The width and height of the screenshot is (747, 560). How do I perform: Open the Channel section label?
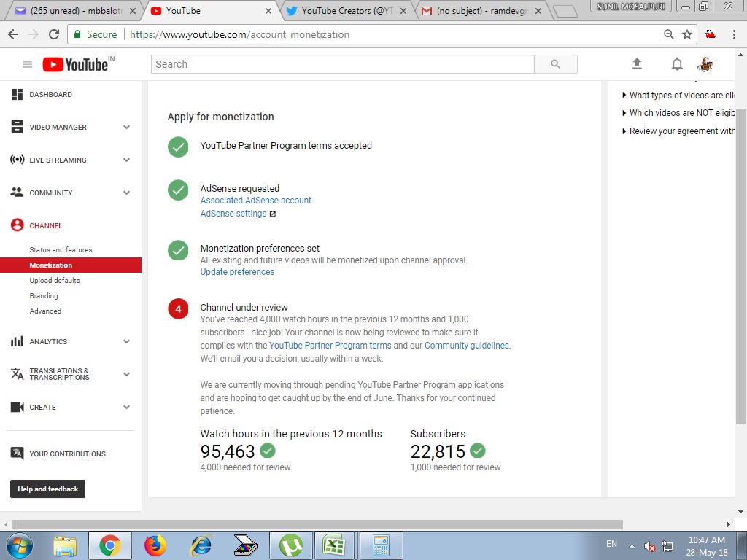point(46,225)
